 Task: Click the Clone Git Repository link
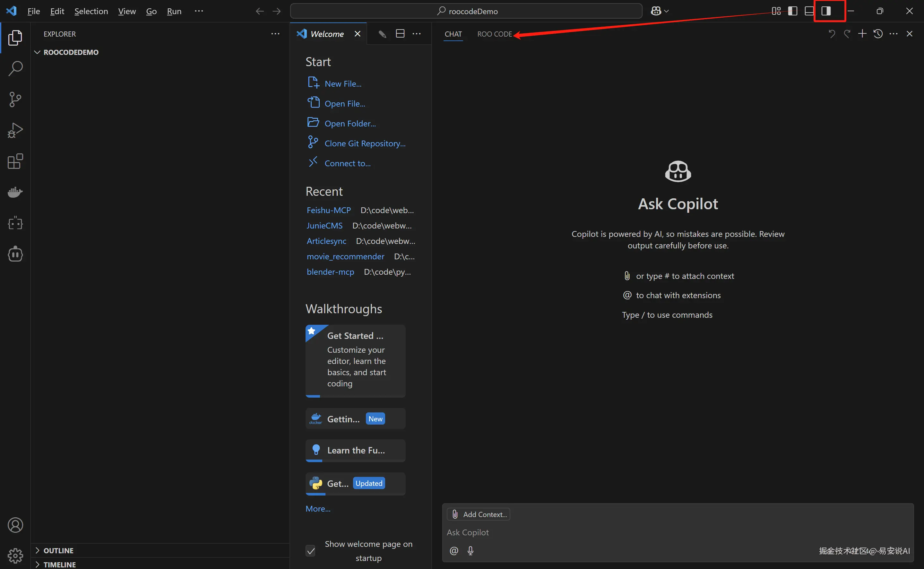coord(365,143)
